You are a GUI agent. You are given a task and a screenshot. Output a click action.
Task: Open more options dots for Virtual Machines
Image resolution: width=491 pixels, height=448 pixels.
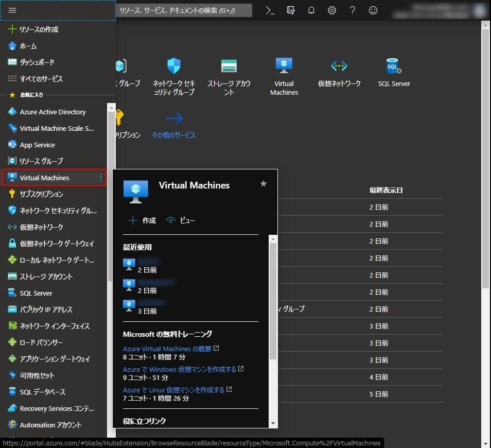(x=101, y=178)
